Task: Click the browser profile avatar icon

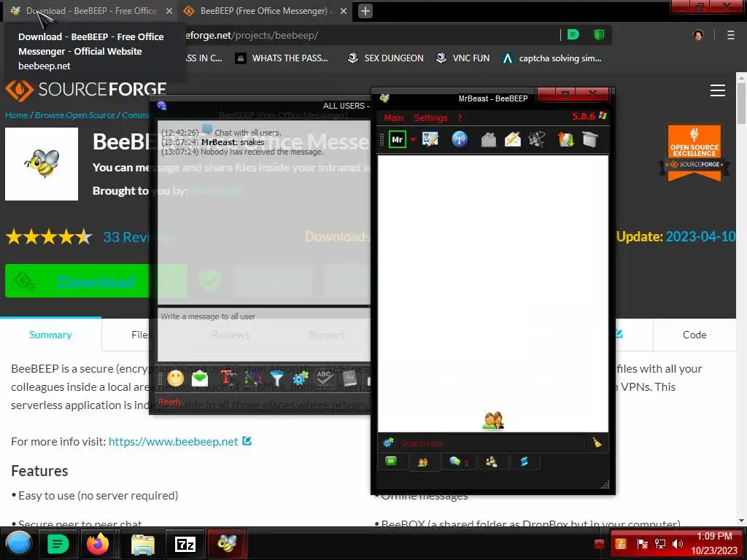Action: point(698,35)
